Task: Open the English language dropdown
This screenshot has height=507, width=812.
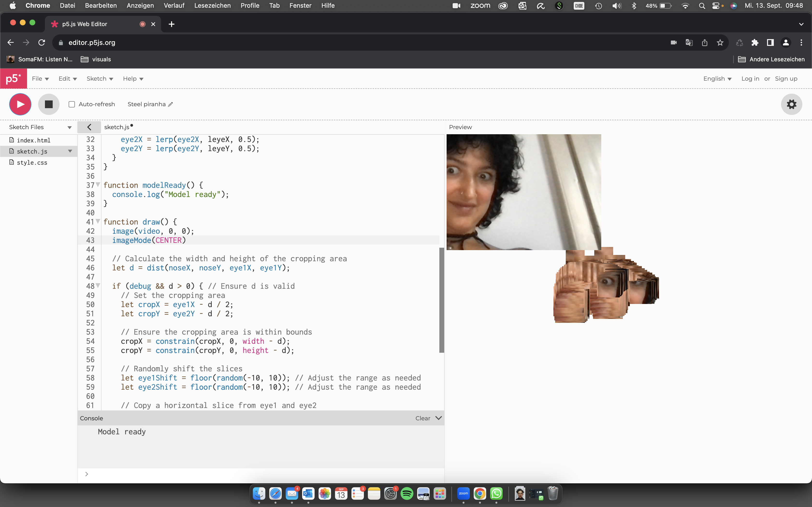Action: tap(717, 78)
